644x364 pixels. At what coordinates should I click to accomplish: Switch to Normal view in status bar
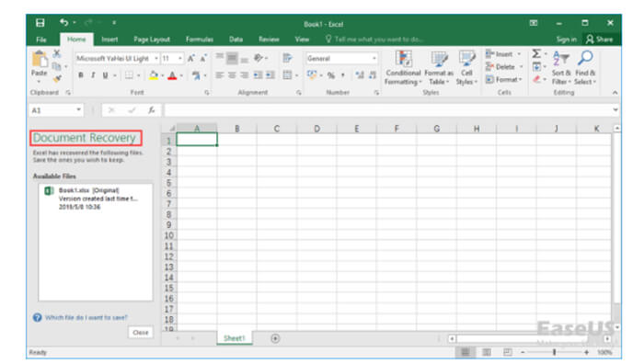466,352
